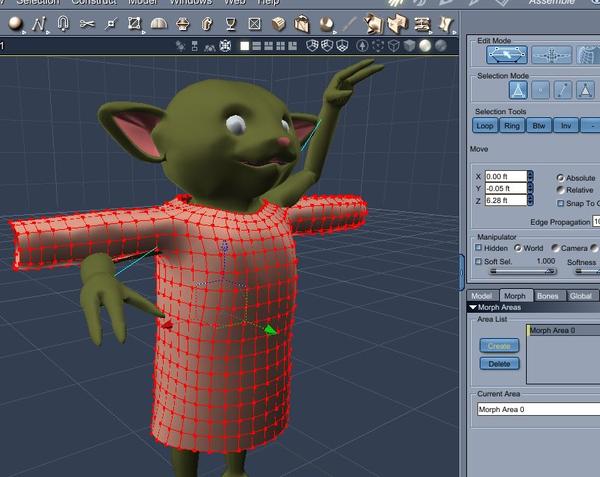Set manipulator to World radio option
This screenshot has width=600, height=477.
pyautogui.click(x=517, y=248)
